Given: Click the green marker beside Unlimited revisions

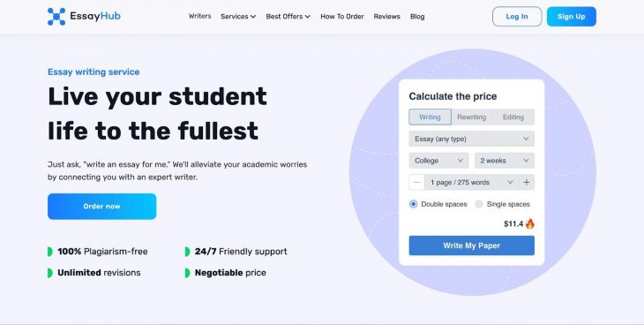Looking at the screenshot, I should (x=50, y=273).
